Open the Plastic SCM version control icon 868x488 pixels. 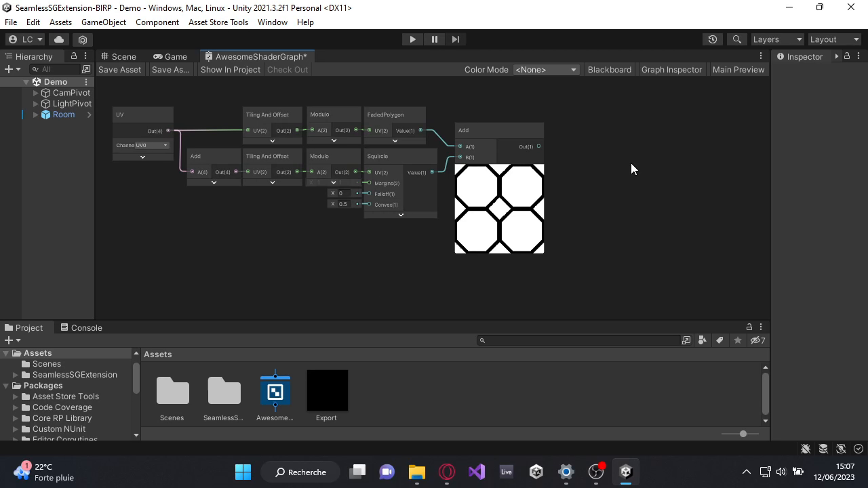tap(83, 39)
